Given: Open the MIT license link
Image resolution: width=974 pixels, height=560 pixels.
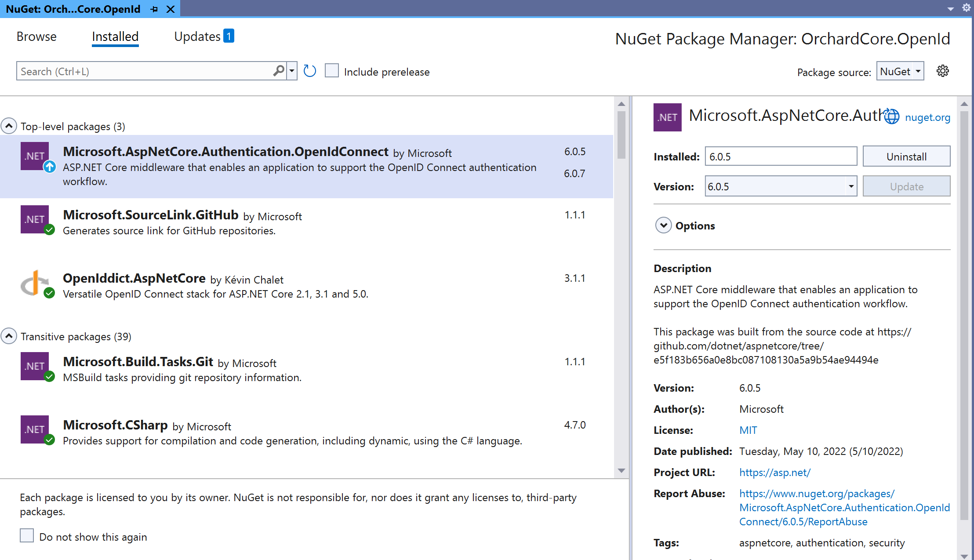Looking at the screenshot, I should pyautogui.click(x=748, y=430).
